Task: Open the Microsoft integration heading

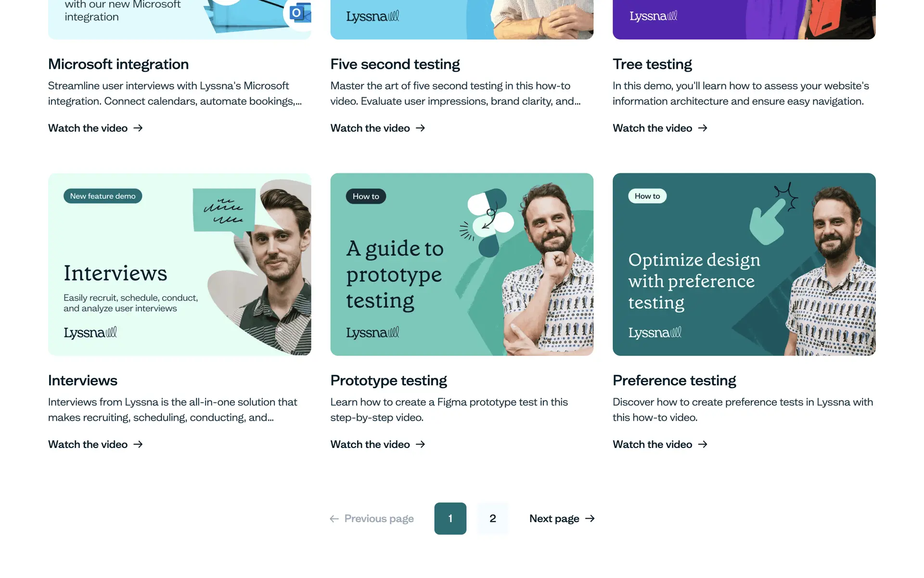Action: [118, 64]
